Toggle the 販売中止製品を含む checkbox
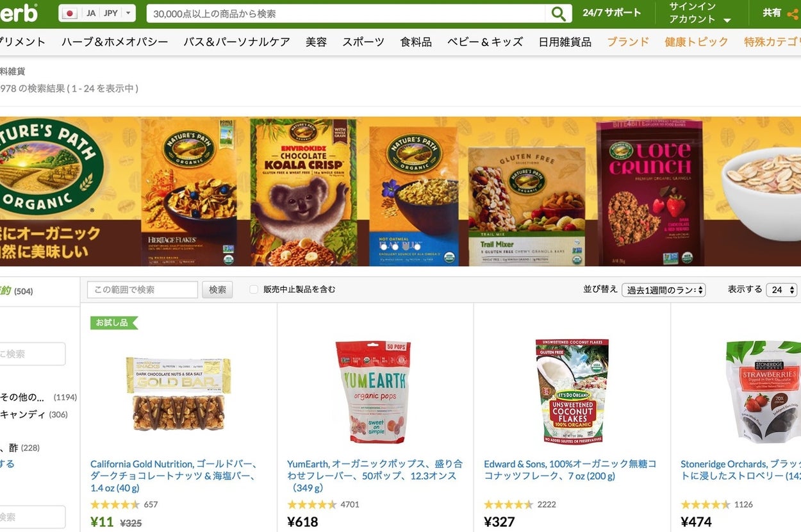Image resolution: width=801 pixels, height=532 pixels. click(x=254, y=290)
